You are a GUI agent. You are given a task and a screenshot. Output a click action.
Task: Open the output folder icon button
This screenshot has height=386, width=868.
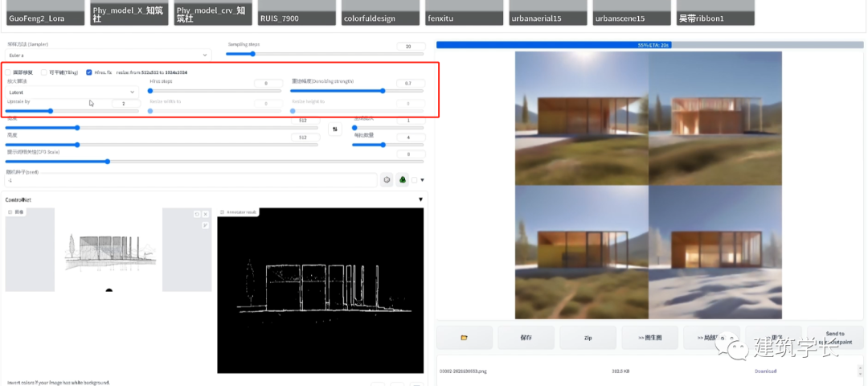click(x=464, y=338)
